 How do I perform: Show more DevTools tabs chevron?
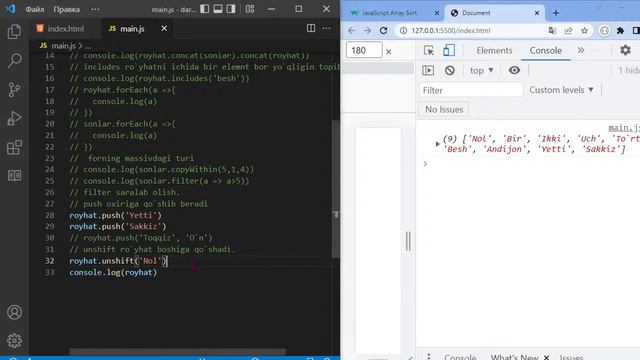pyautogui.click(x=581, y=50)
